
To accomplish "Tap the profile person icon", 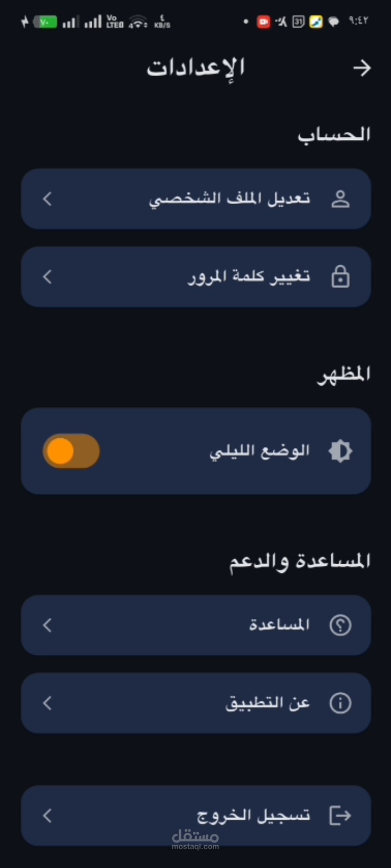I will (340, 199).
